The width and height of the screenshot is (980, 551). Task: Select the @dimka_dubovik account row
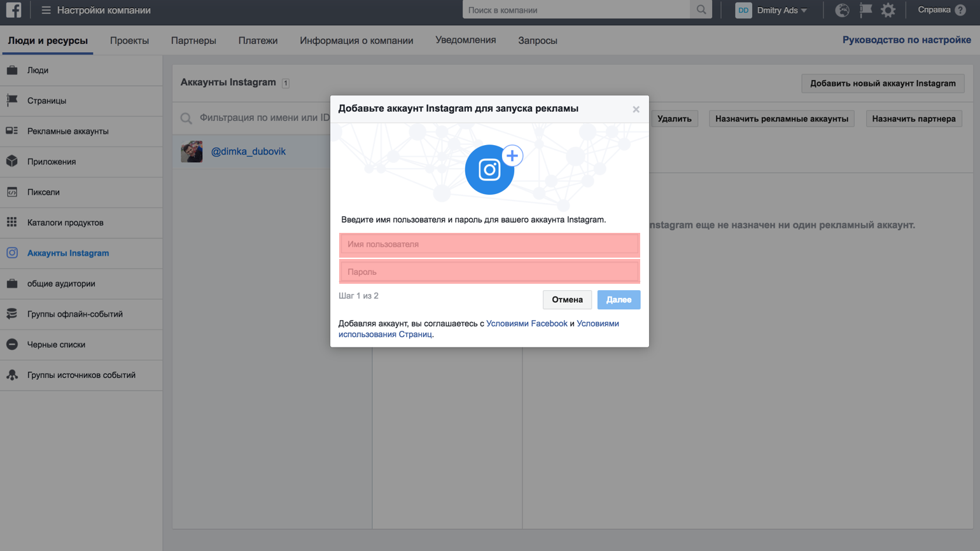[252, 151]
